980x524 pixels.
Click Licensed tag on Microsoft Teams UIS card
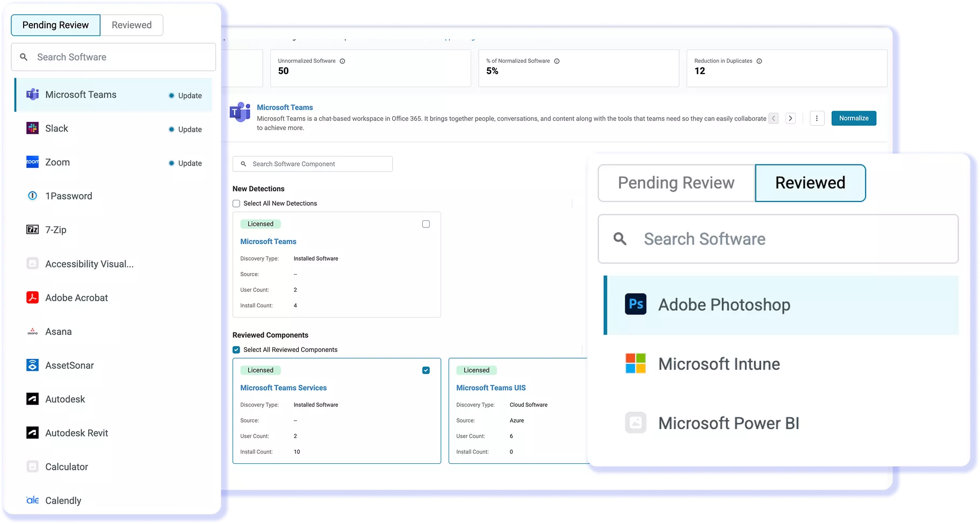pos(477,370)
